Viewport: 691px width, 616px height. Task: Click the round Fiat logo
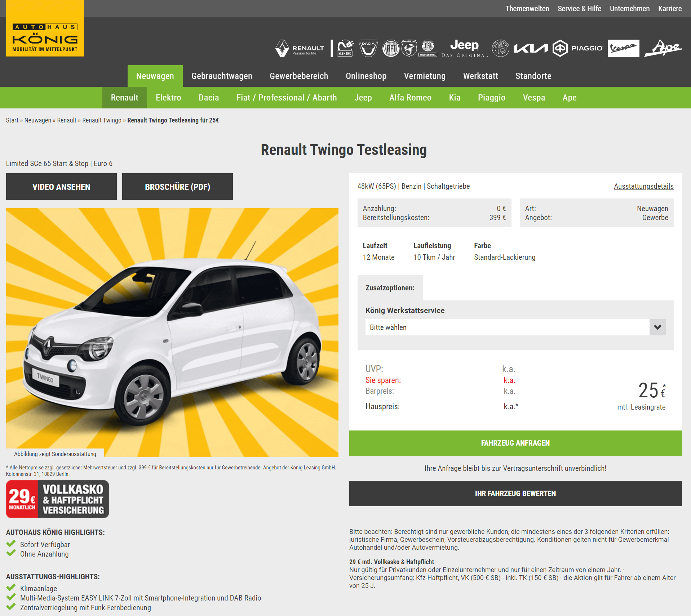tap(391, 48)
